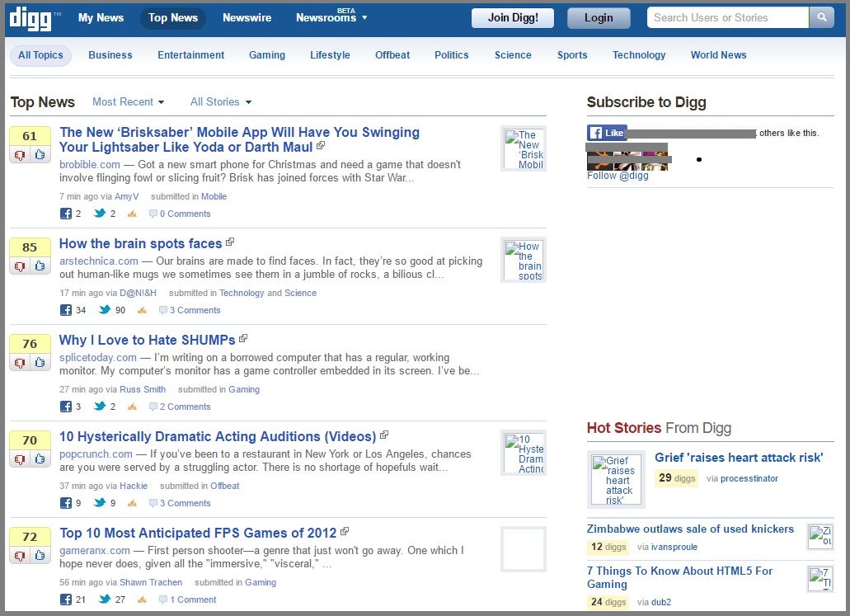Open the Technology topic
This screenshot has width=850, height=616.
tap(639, 55)
